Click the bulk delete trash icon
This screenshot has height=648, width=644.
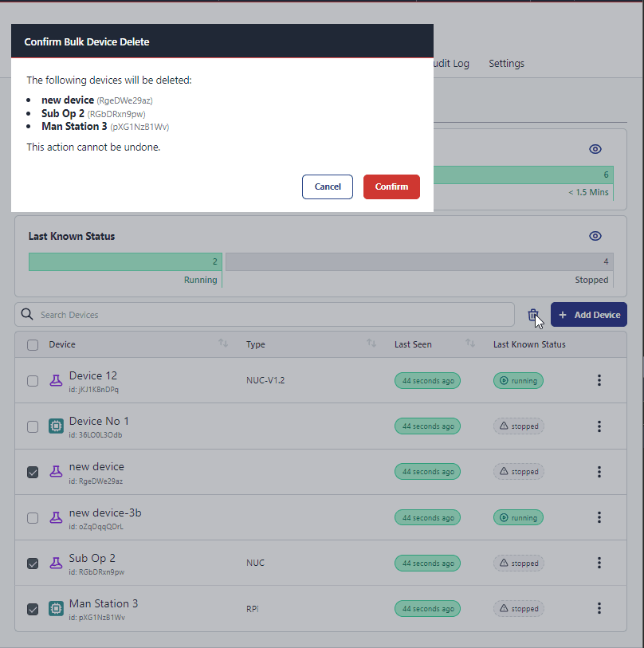tap(534, 314)
